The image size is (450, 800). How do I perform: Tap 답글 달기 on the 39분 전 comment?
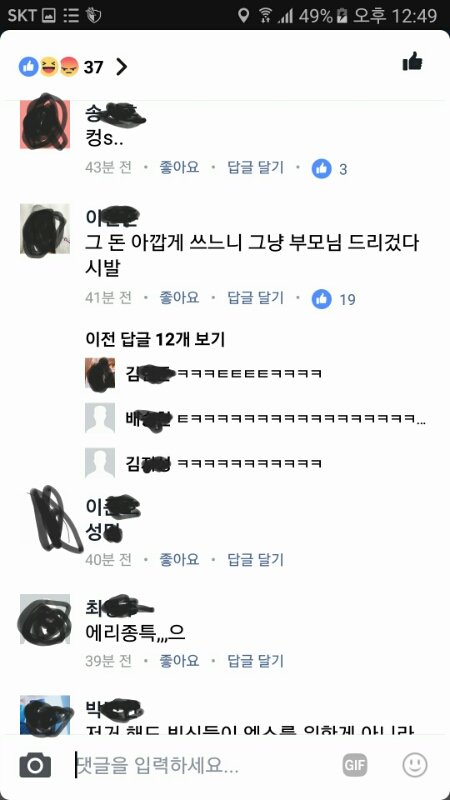pos(255,661)
